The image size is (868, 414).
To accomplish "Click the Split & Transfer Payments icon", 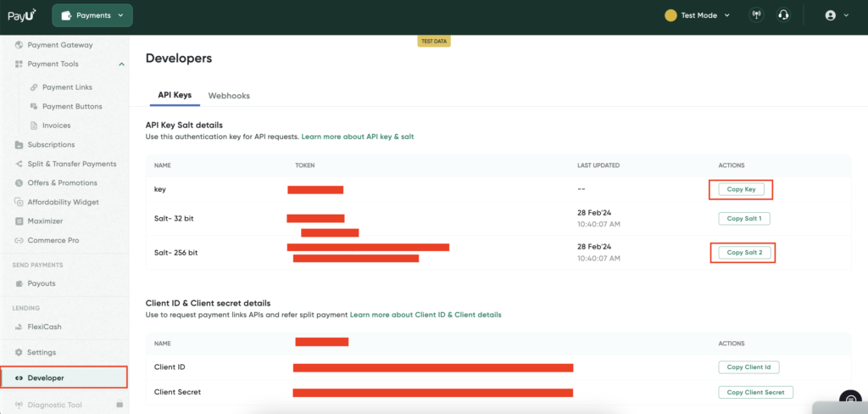I will point(19,164).
